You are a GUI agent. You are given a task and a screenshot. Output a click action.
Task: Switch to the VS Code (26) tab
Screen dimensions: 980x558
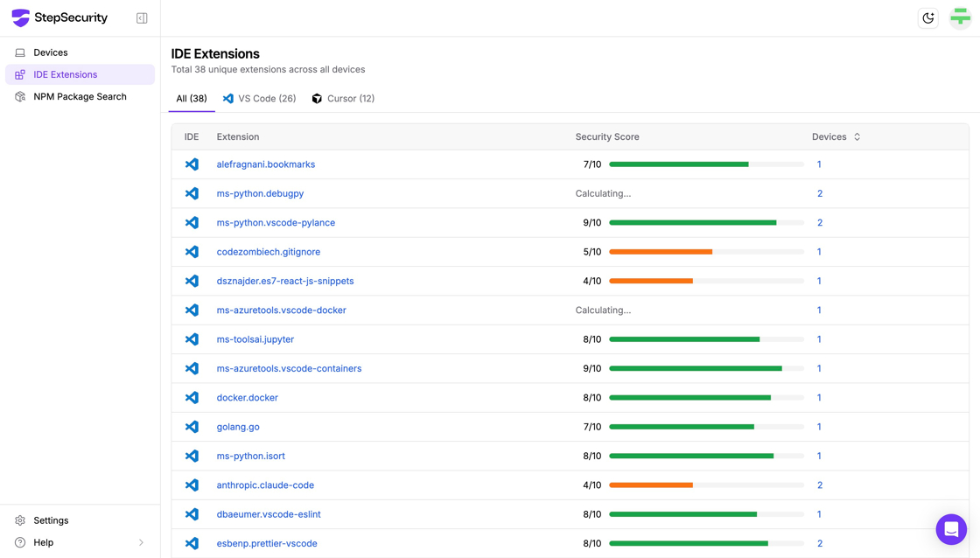[x=260, y=99]
